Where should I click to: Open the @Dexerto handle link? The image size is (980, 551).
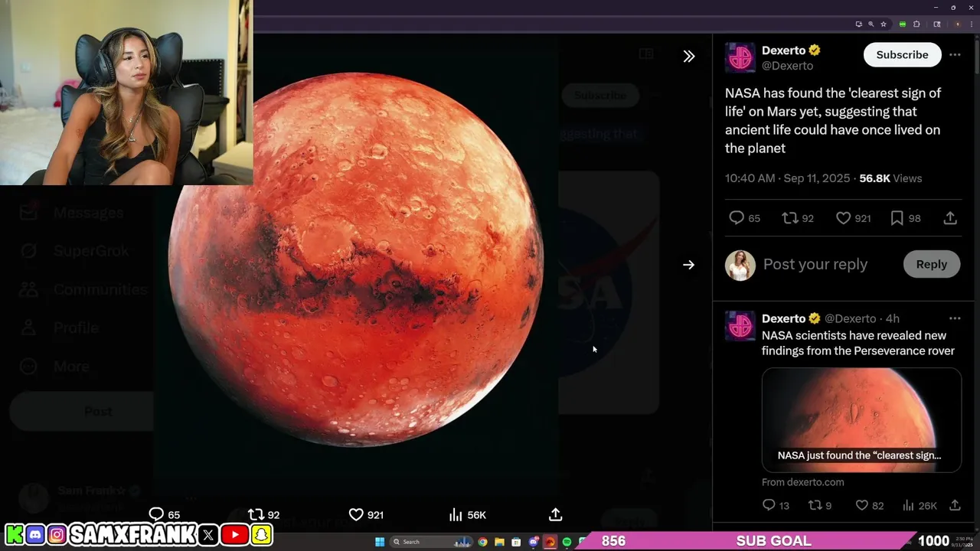[x=787, y=66]
